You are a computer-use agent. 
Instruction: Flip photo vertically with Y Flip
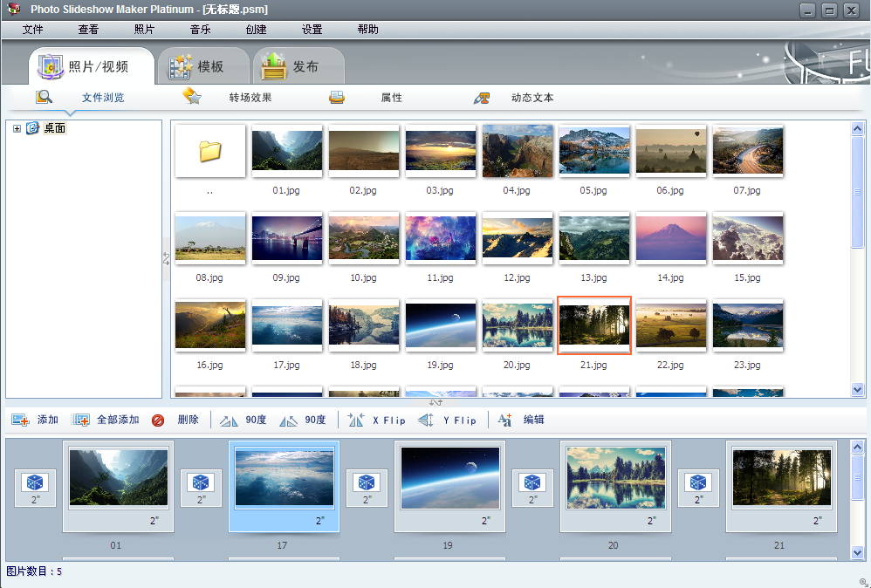pos(426,420)
